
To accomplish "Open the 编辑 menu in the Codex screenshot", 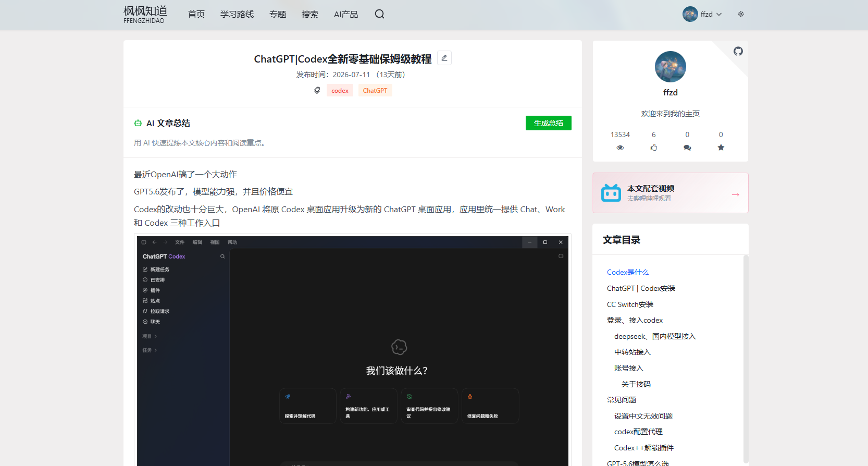I will coord(197,242).
